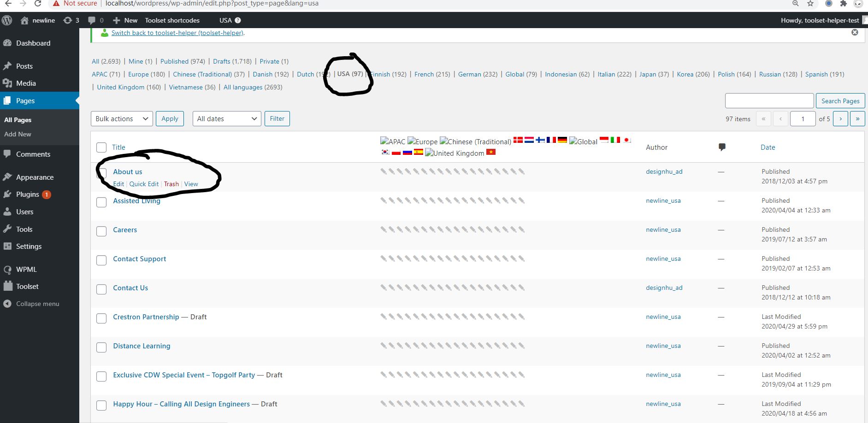Image resolution: width=868 pixels, height=423 pixels.
Task: Check the select-all box beside Title
Action: click(101, 147)
